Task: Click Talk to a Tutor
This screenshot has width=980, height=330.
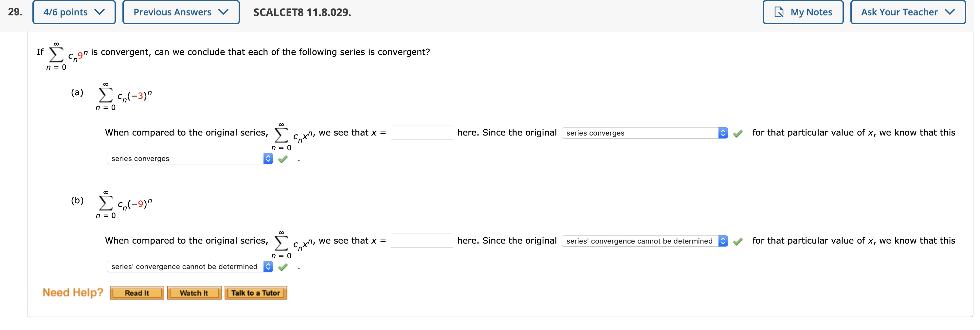Action: coord(256,293)
